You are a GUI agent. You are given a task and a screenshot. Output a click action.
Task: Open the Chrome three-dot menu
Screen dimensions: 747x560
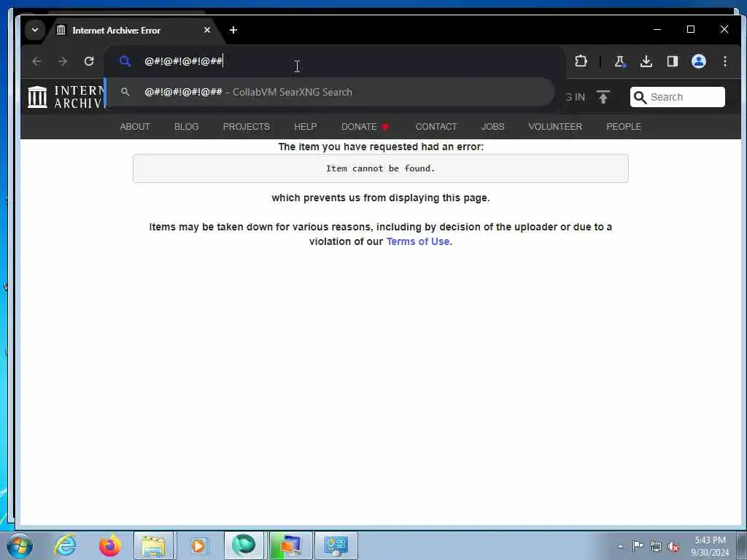click(724, 61)
